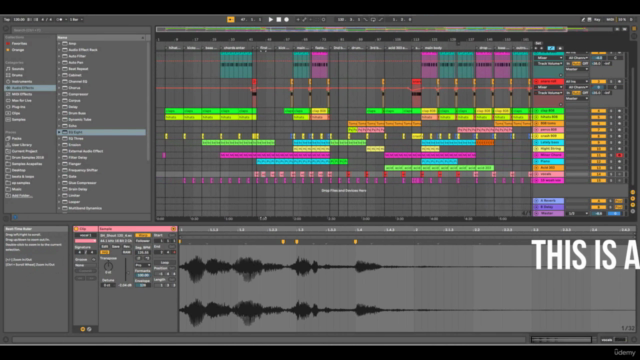Screen dimensions: 640x360
Task: Click the Name column header in browser
Action: click(101, 38)
